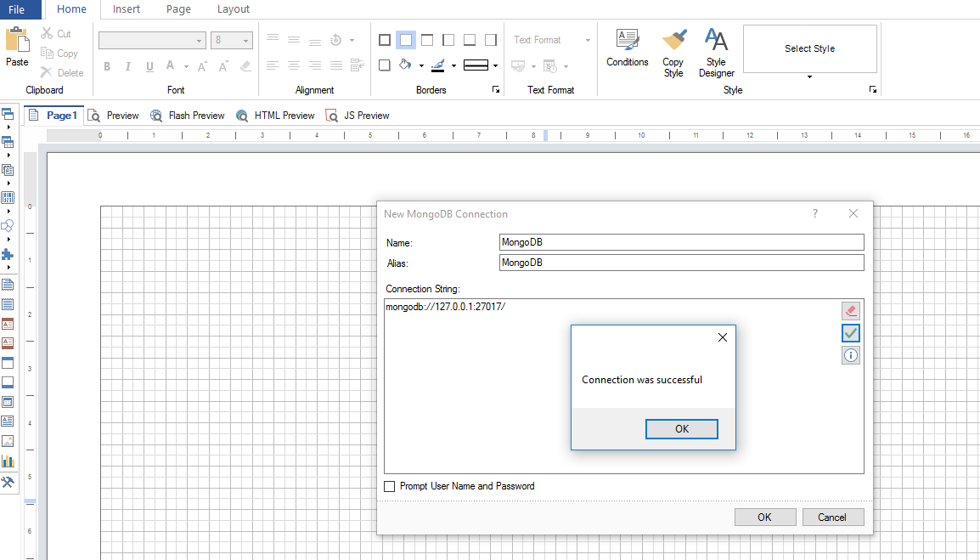
Task: Click OK in the Connection was successful message
Action: click(682, 429)
